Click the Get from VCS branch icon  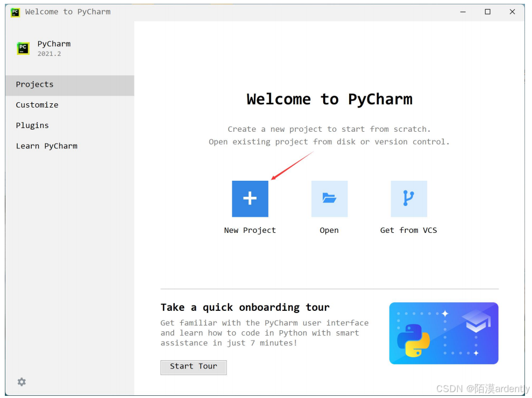tap(409, 199)
